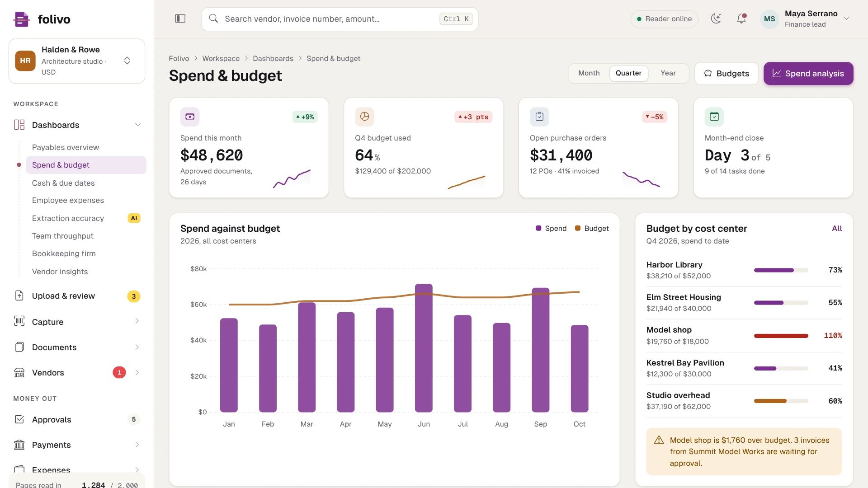The height and width of the screenshot is (488, 868).
Task: Click the Vendors storefront icon
Action: tap(19, 372)
